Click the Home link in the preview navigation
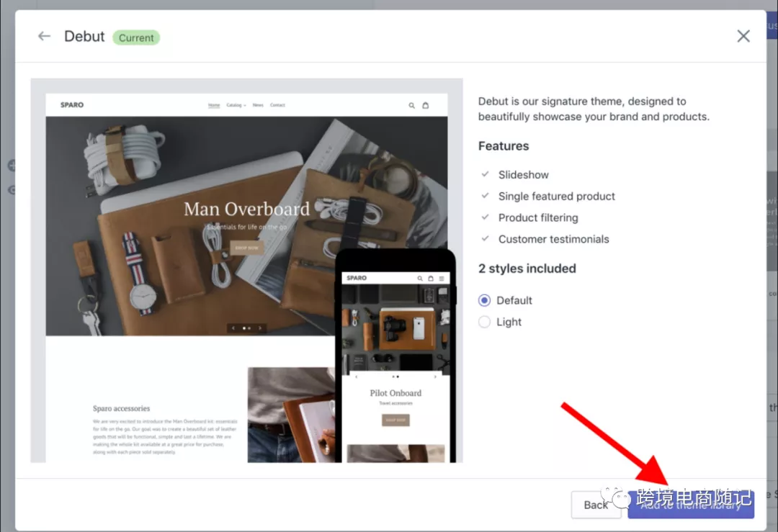Viewport: 778px width, 532px height. 214,104
